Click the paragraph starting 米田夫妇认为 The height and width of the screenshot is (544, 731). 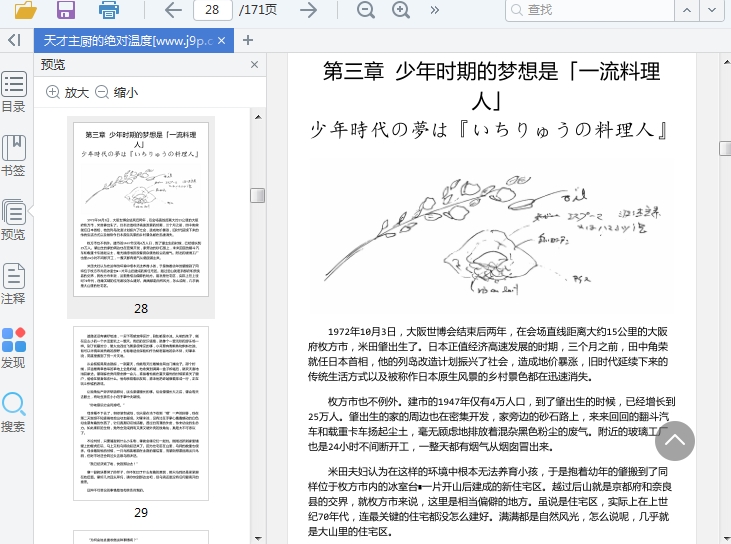point(490,501)
